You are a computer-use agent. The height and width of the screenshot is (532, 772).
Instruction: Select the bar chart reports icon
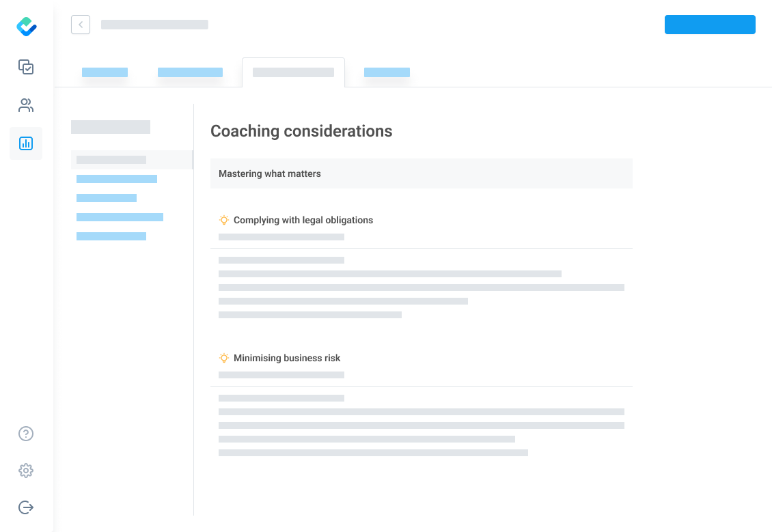(x=26, y=143)
